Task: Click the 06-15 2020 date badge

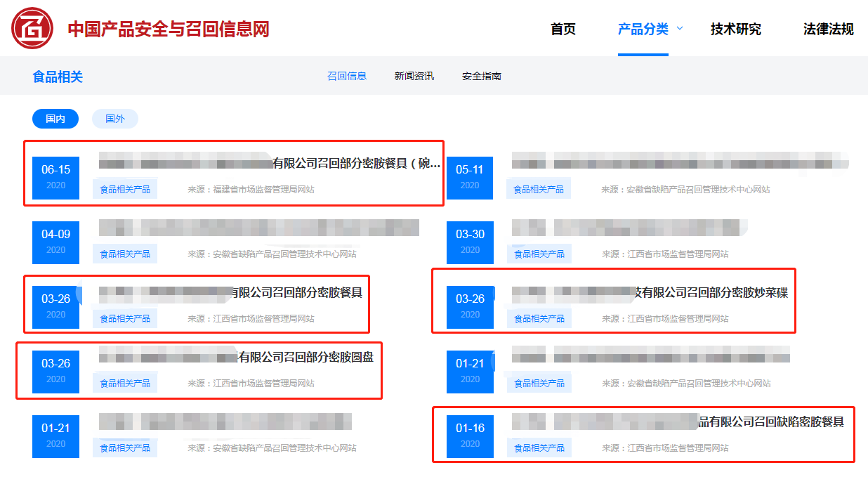Action: [56, 176]
